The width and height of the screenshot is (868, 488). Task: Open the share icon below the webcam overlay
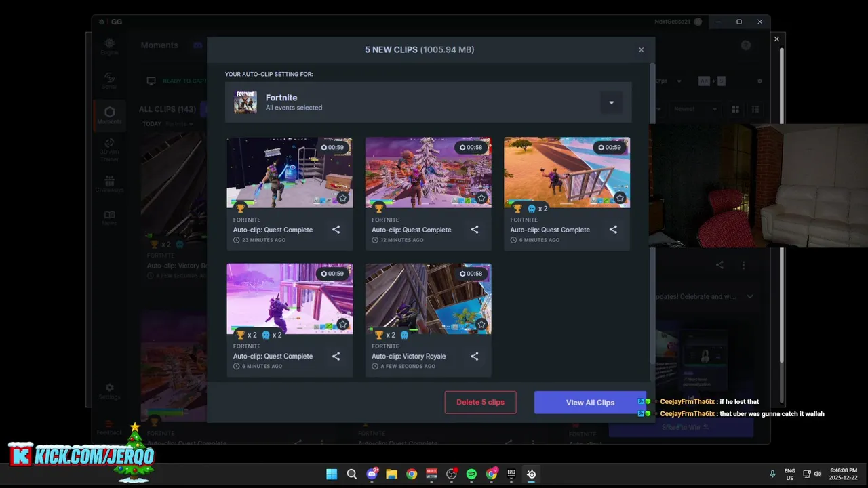(719, 265)
